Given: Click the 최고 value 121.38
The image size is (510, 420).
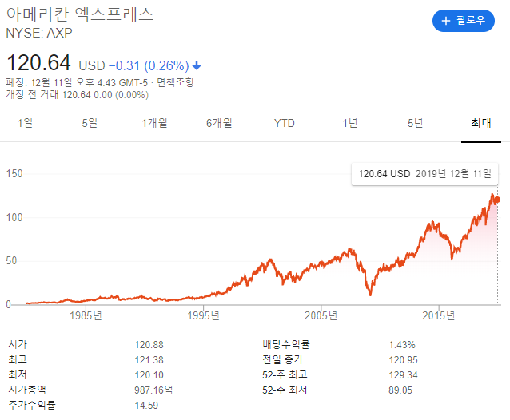Looking at the screenshot, I should (x=149, y=360).
